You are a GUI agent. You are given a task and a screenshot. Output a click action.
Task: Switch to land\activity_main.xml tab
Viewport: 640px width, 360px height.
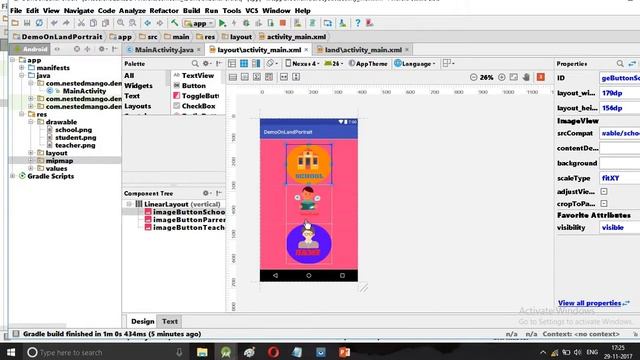tap(363, 50)
